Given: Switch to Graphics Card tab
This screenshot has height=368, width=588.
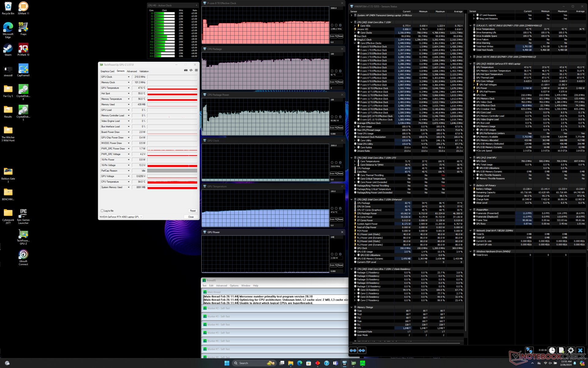Looking at the screenshot, I should (x=107, y=71).
